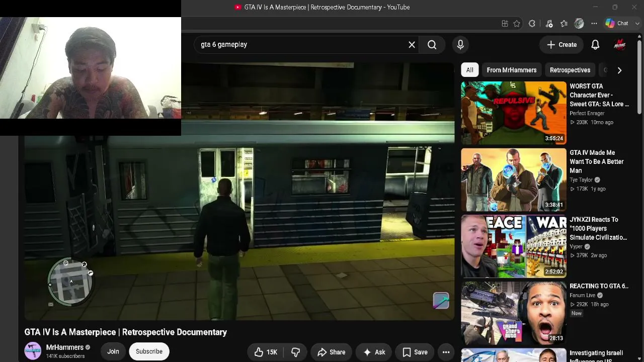Join the MrHammers channel membership

point(113,351)
